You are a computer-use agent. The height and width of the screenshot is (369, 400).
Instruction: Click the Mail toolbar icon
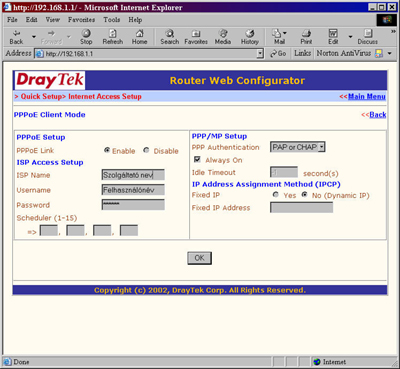coord(277,33)
